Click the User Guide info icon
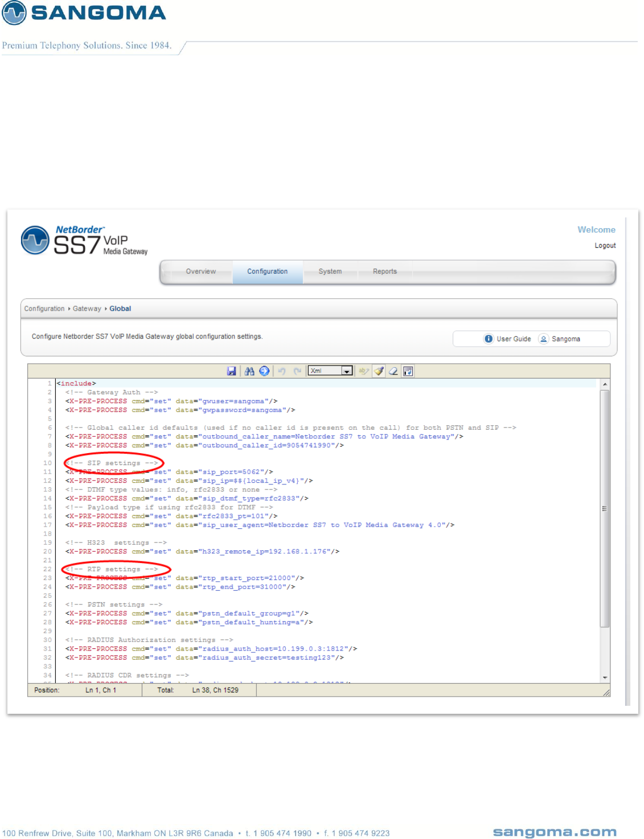 coord(489,339)
